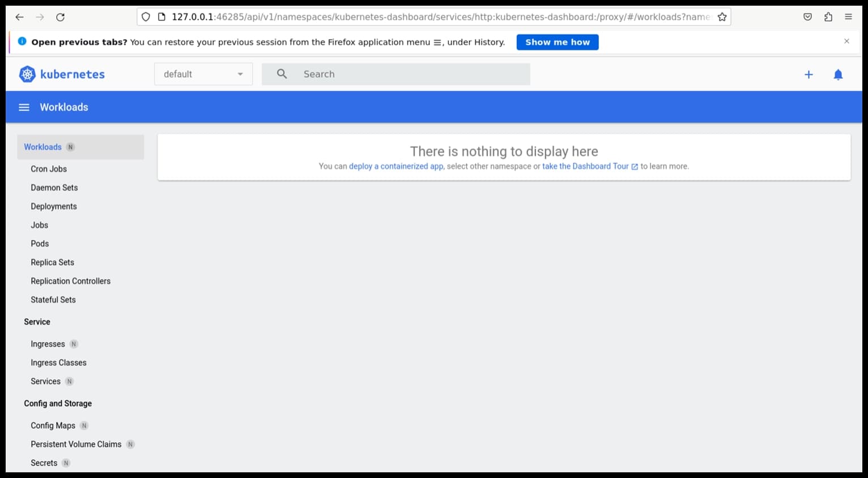
Task: Select Pods in the sidebar
Action: pyautogui.click(x=40, y=244)
